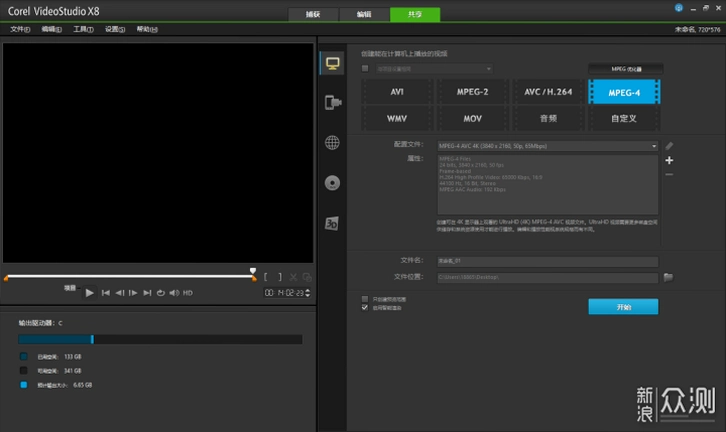Choose the WMV output format
The image size is (726, 432).
(397, 119)
